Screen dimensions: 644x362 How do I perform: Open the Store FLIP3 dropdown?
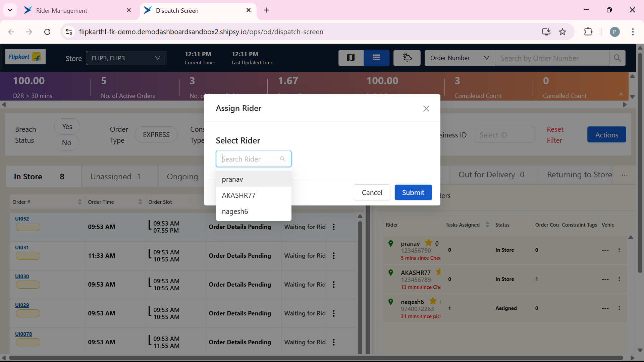[126, 58]
